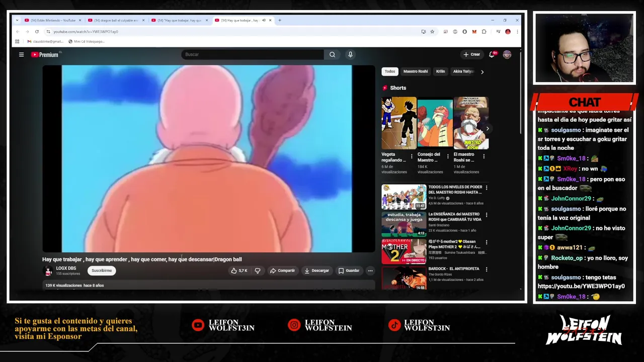Open options for 'Obasan Plays MOTHER 2'

[x=486, y=242]
